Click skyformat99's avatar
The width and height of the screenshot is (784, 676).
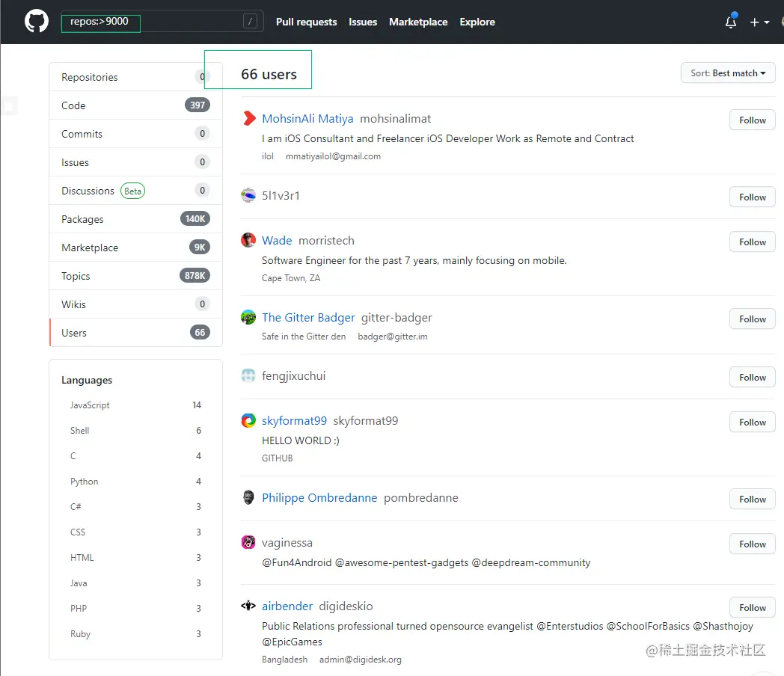[248, 421]
